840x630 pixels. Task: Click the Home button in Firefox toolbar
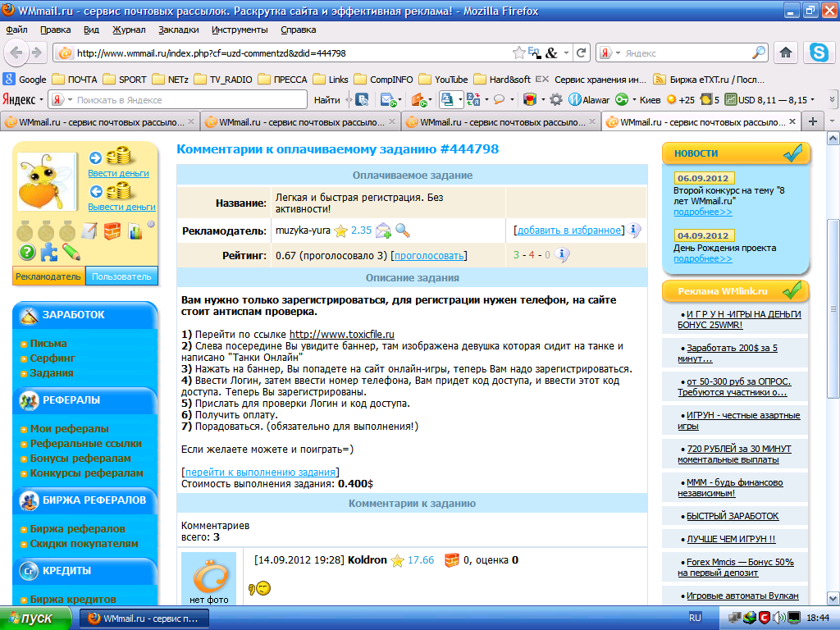785,52
